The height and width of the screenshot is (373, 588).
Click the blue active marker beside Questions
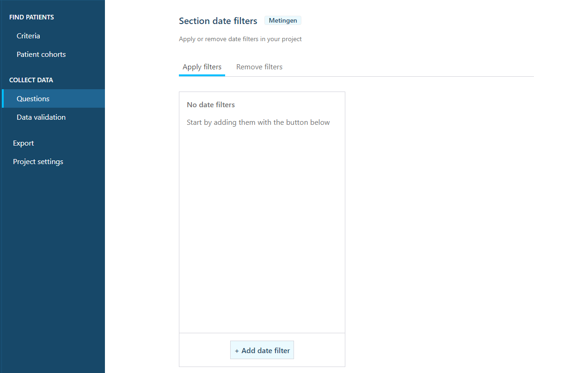click(3, 98)
